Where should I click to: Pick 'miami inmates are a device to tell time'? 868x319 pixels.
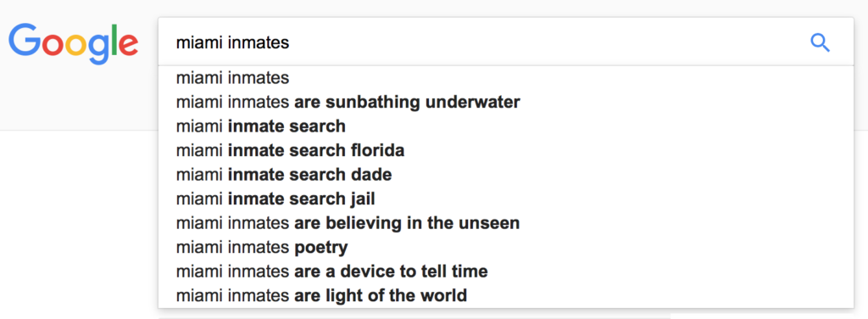pyautogui.click(x=506, y=272)
